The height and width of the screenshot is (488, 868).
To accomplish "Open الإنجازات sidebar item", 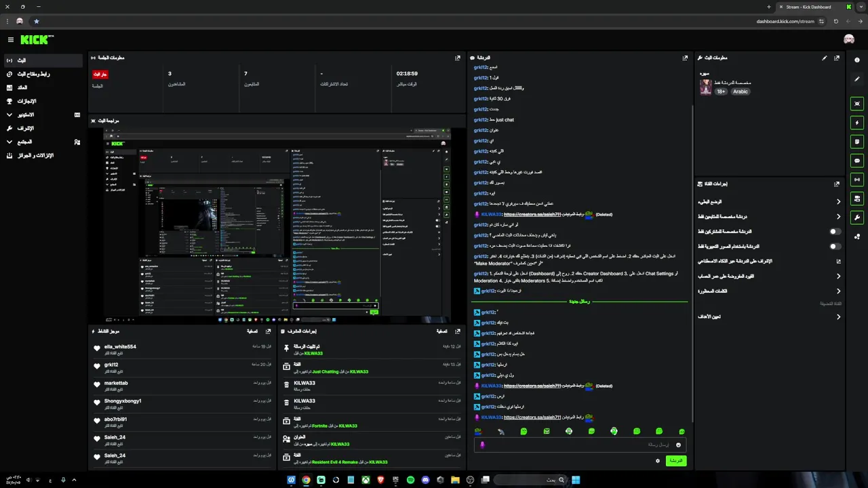I will pyautogui.click(x=43, y=101).
